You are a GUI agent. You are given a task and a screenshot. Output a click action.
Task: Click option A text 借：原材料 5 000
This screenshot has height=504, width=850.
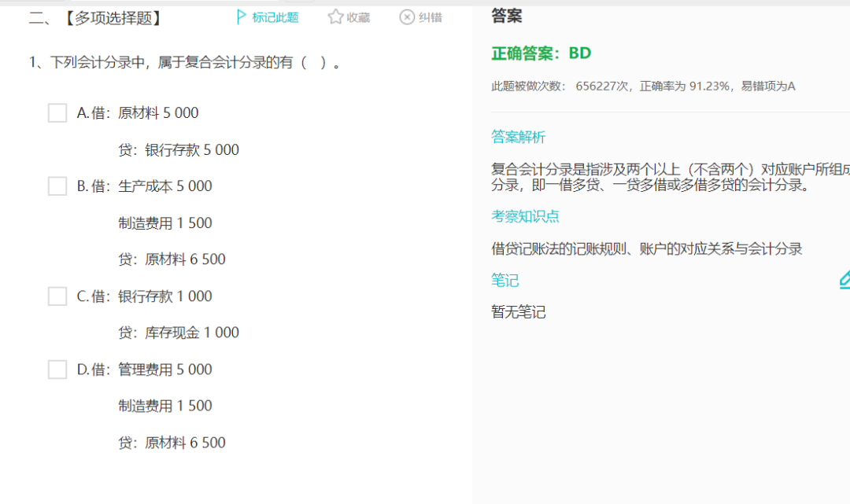tap(145, 113)
